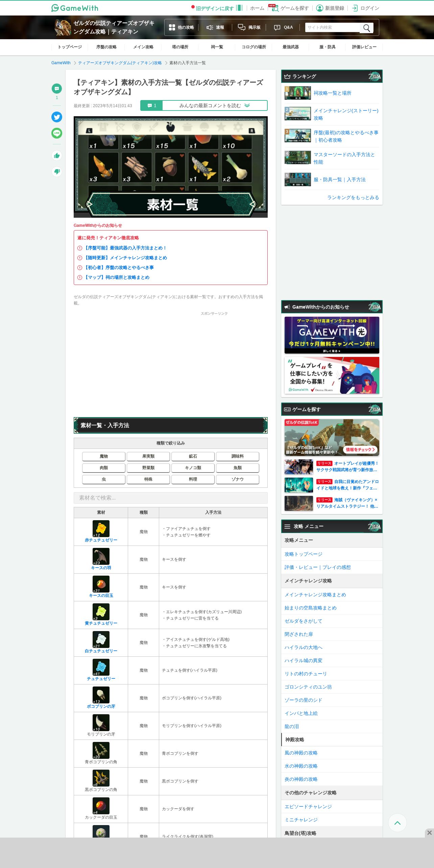Click the site search magnifier icon
The height and width of the screenshot is (868, 434).
(366, 28)
